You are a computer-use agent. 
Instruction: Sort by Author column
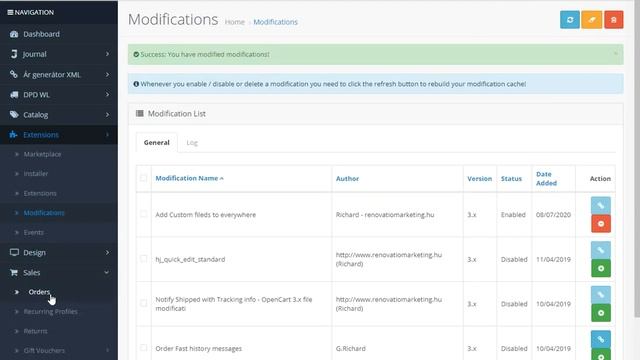pos(347,178)
